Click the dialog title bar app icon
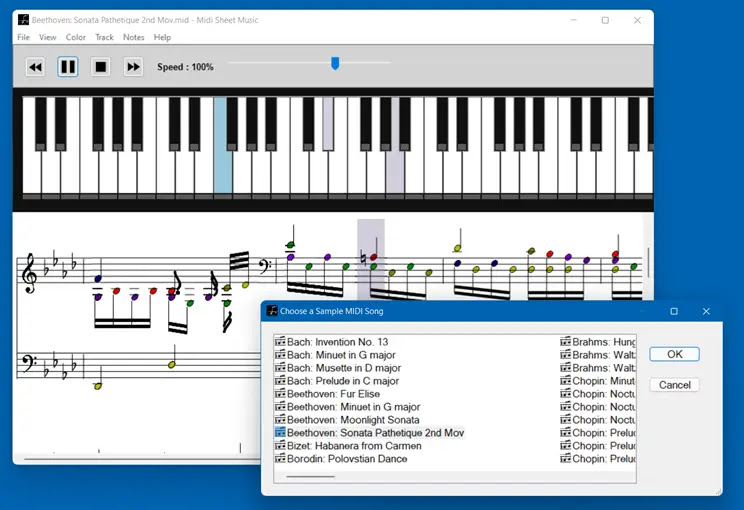This screenshot has height=510, width=744. tap(272, 311)
